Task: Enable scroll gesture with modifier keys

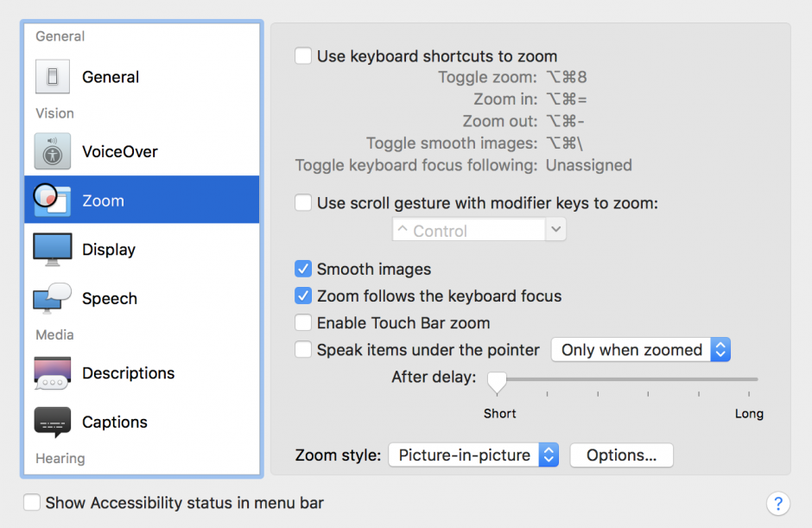Action: [303, 201]
